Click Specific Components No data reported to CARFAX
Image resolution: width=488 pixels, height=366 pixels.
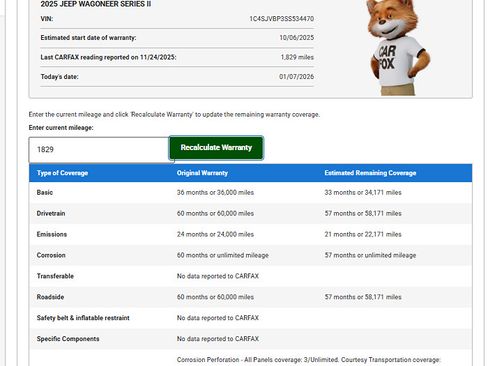coord(218,339)
